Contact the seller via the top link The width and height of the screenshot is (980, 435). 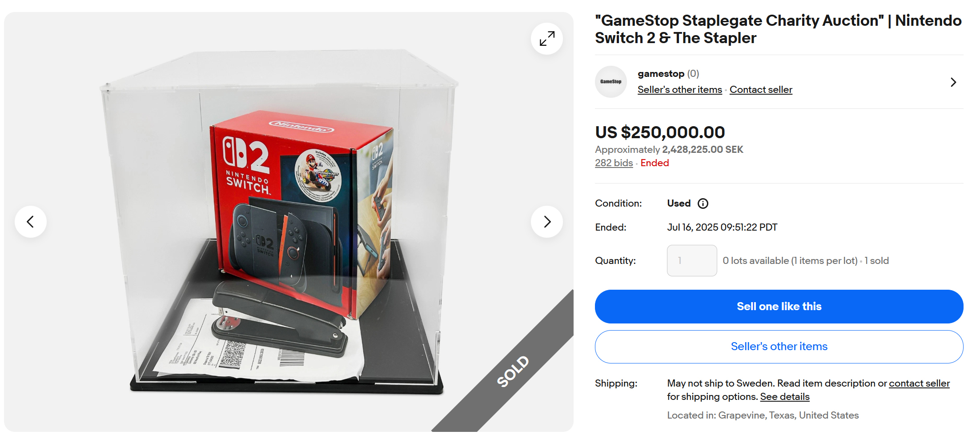[x=760, y=90]
